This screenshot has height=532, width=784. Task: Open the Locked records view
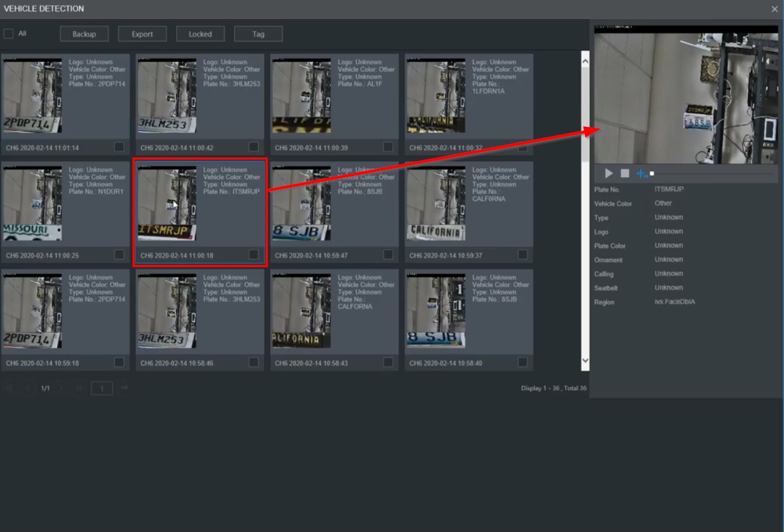click(200, 33)
